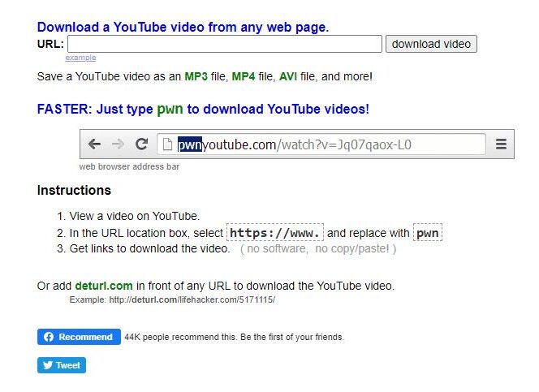Click the Facebook logo on Recommend button
The image size is (539, 392).
pyautogui.click(x=49, y=337)
